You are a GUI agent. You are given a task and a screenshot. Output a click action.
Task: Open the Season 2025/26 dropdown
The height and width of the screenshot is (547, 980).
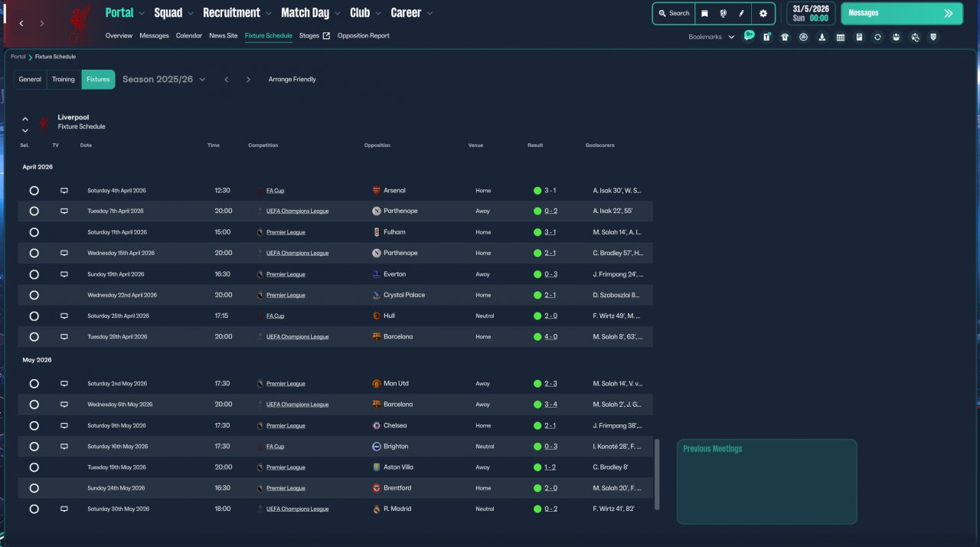click(164, 80)
